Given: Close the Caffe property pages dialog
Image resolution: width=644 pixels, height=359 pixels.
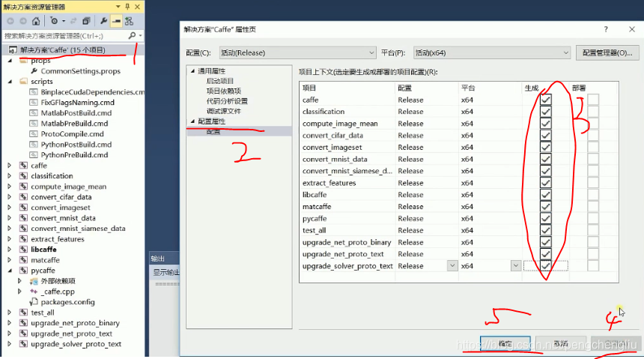Looking at the screenshot, I should pyautogui.click(x=632, y=29).
